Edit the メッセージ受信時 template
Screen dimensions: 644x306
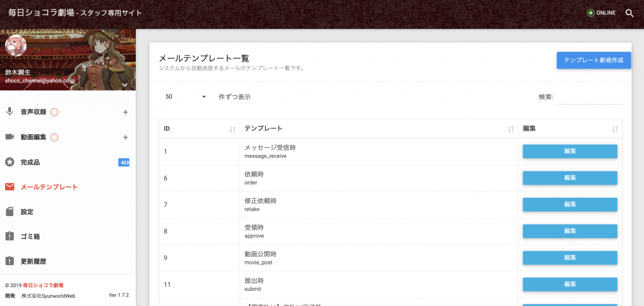coord(570,151)
